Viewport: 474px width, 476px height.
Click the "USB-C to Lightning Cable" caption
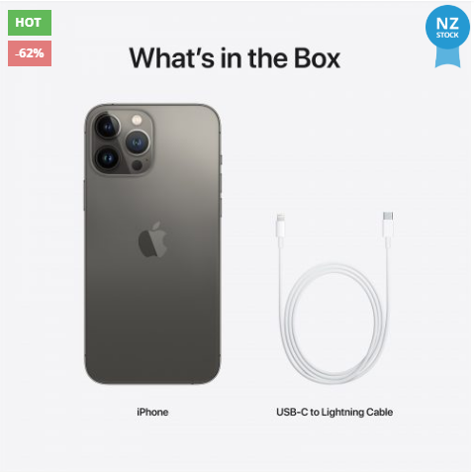(x=334, y=412)
